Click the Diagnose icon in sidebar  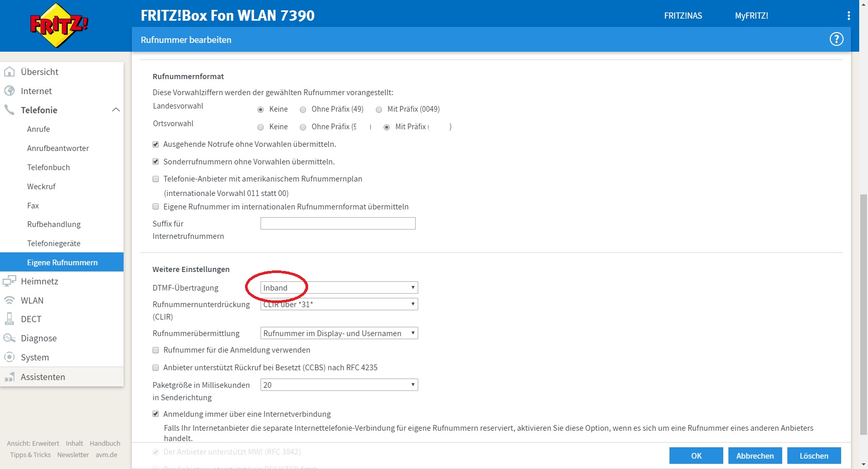point(9,338)
